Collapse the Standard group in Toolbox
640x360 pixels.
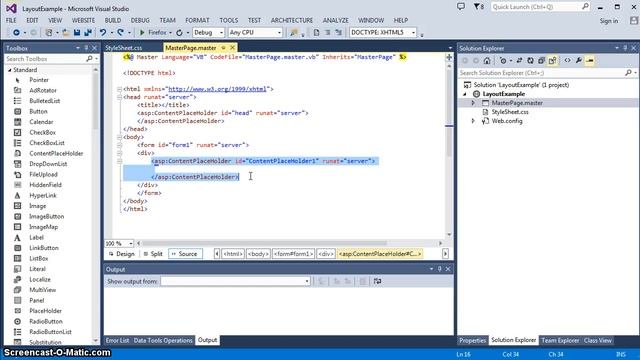(x=9, y=70)
